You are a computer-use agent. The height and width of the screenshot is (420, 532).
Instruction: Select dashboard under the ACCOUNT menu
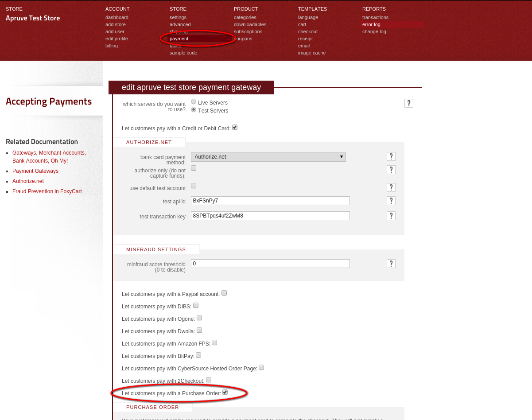[117, 17]
